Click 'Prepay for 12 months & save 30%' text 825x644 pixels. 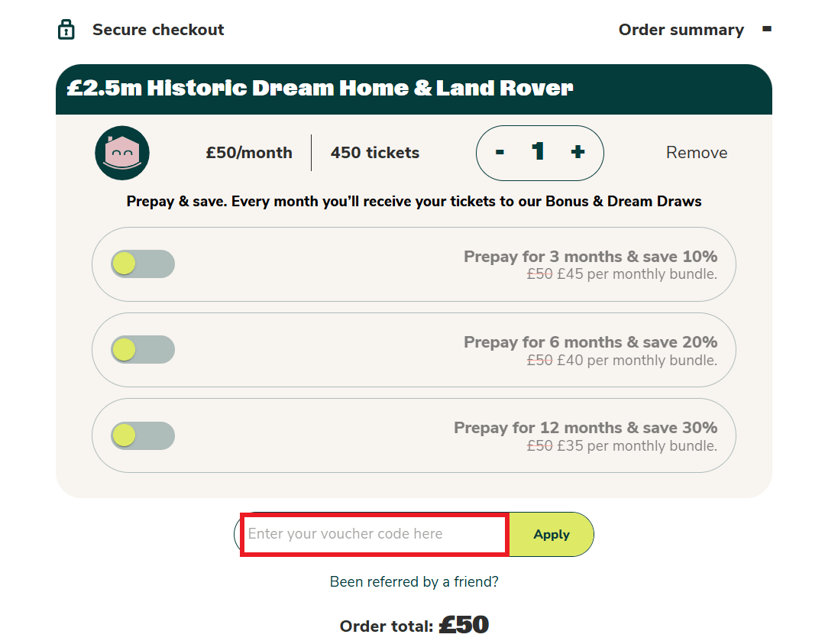[585, 428]
